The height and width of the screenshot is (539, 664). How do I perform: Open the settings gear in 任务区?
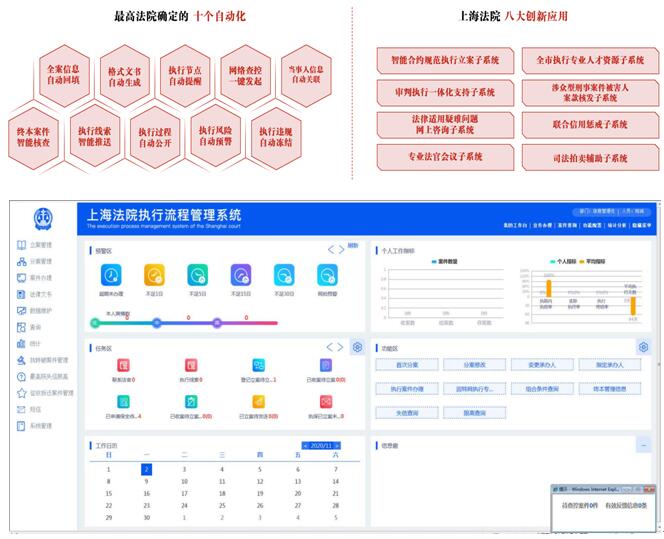click(357, 347)
